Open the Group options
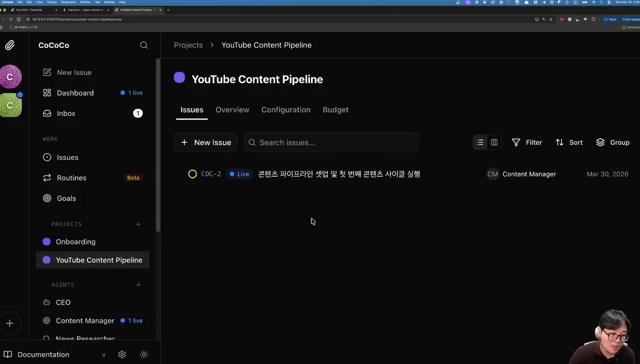 tap(613, 143)
